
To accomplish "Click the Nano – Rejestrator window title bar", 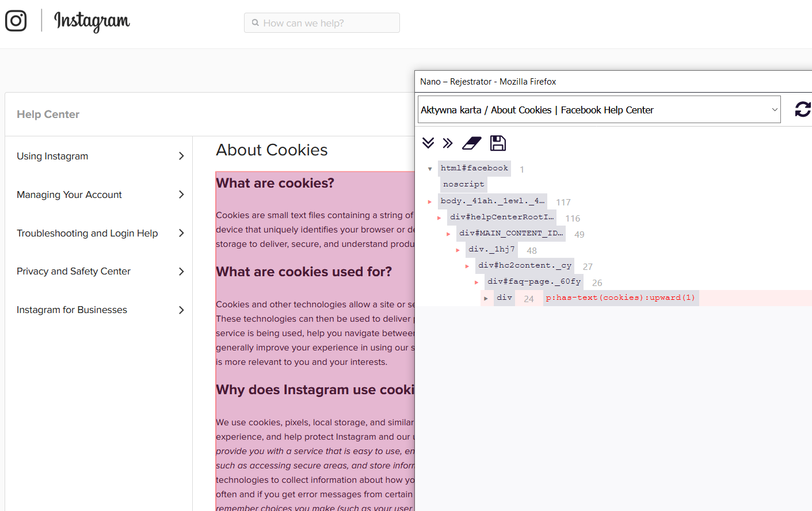I will (613, 82).
